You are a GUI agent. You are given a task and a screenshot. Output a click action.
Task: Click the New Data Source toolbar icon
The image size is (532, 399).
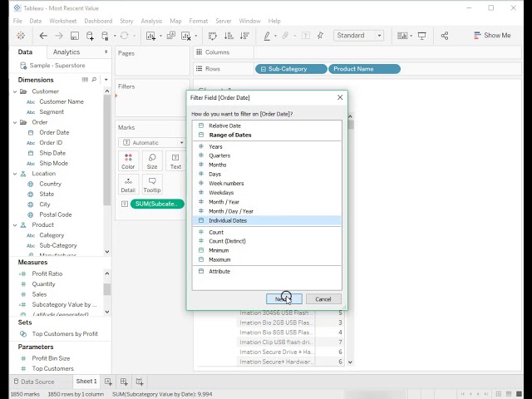[90, 36]
